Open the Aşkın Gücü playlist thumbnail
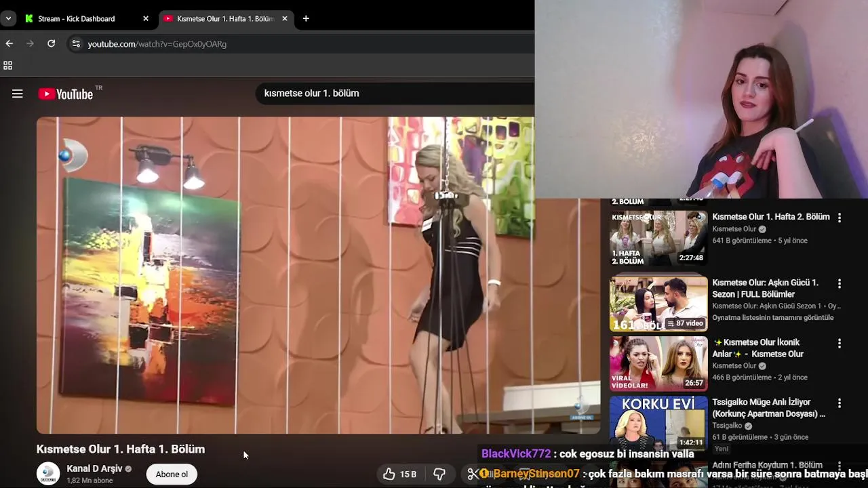This screenshot has width=868, height=488. (658, 304)
